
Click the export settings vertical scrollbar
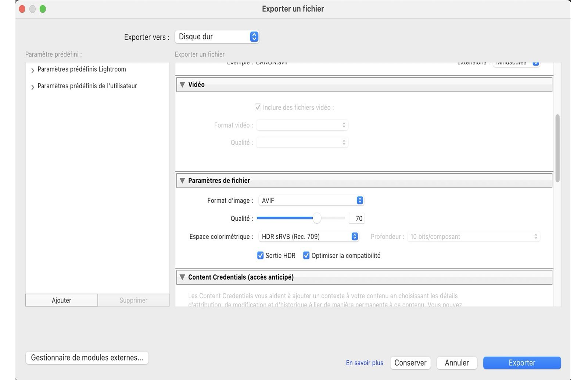point(557,148)
